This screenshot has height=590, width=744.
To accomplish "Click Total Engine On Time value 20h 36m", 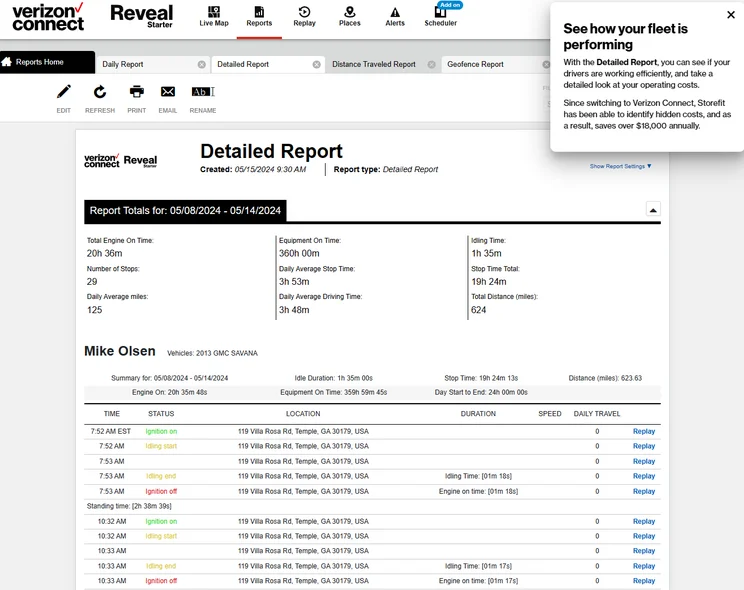I will [x=104, y=253].
